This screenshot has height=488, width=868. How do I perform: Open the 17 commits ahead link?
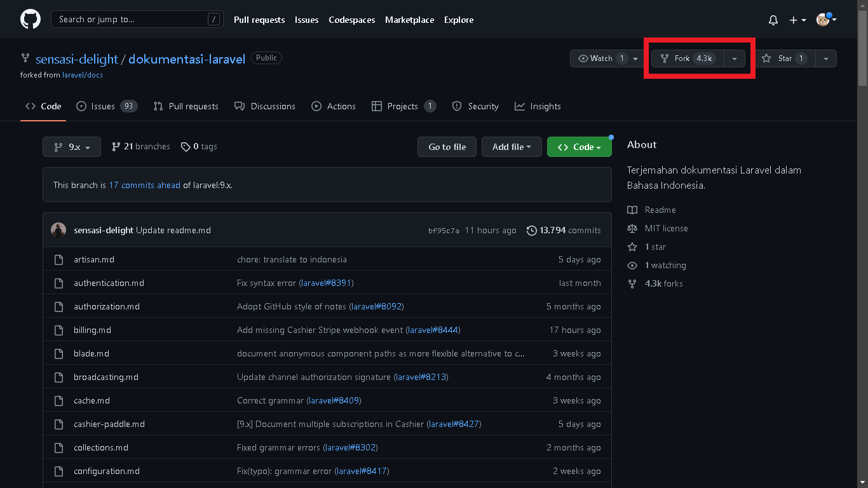pos(145,185)
